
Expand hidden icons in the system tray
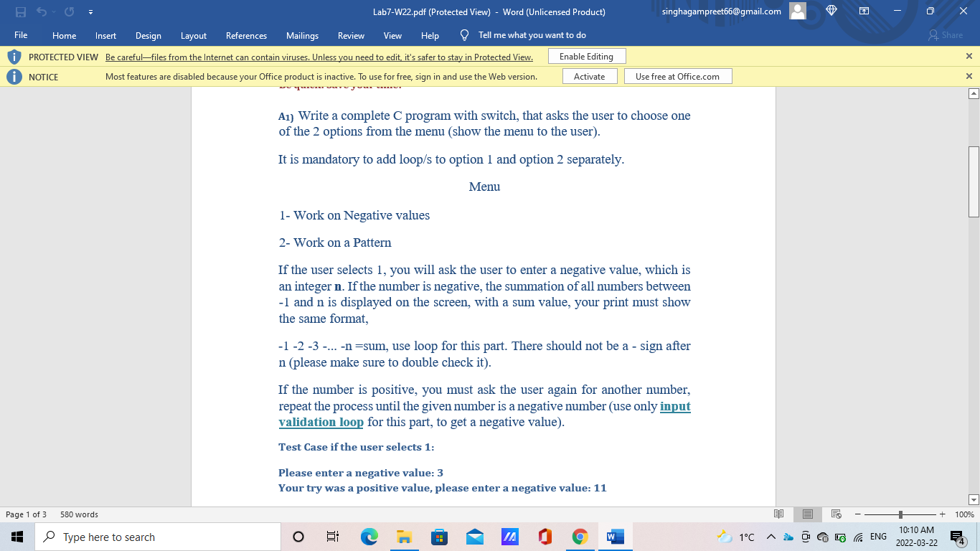pyautogui.click(x=770, y=536)
